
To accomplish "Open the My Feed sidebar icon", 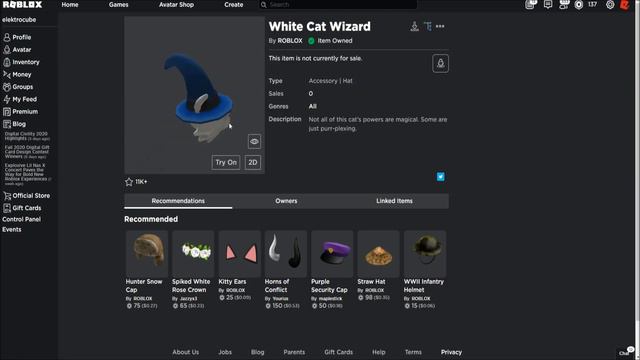I will 7,99.
